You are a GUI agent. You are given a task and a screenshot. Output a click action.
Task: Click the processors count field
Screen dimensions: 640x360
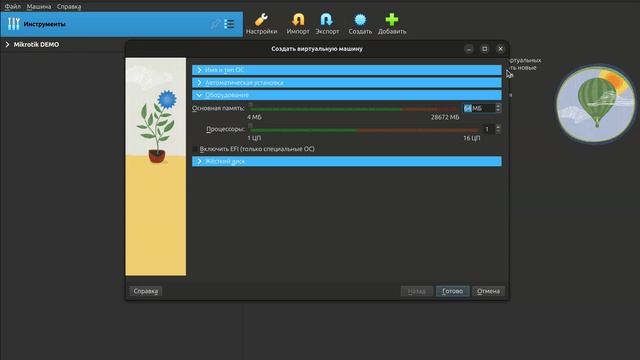tap(489, 129)
